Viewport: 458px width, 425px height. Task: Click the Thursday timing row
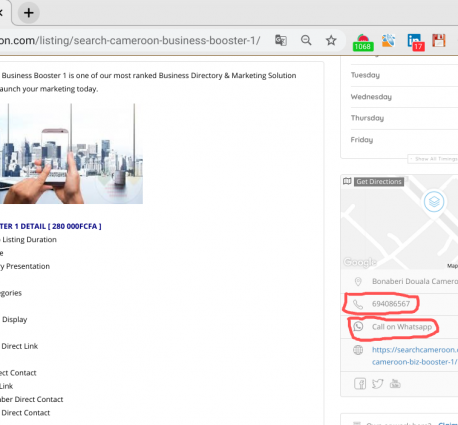tap(404, 118)
